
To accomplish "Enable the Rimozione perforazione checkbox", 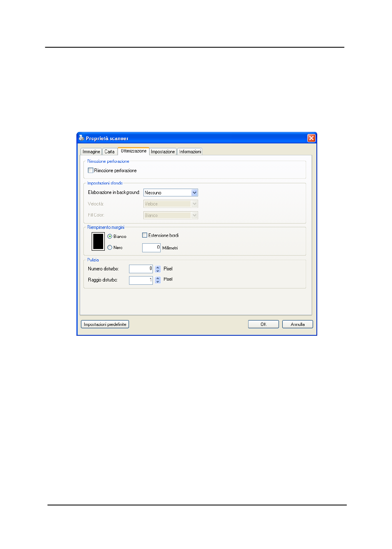I will click(90, 171).
